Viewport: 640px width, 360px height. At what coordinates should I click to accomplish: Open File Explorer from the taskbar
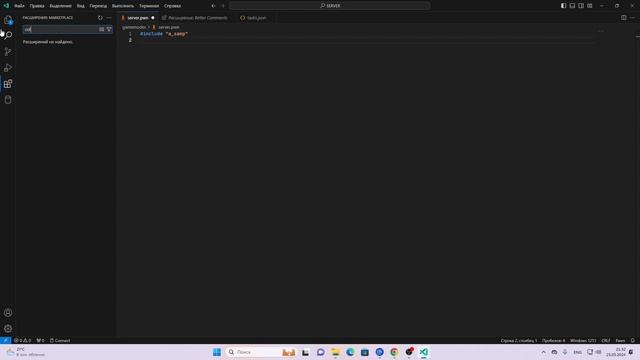coord(336,352)
